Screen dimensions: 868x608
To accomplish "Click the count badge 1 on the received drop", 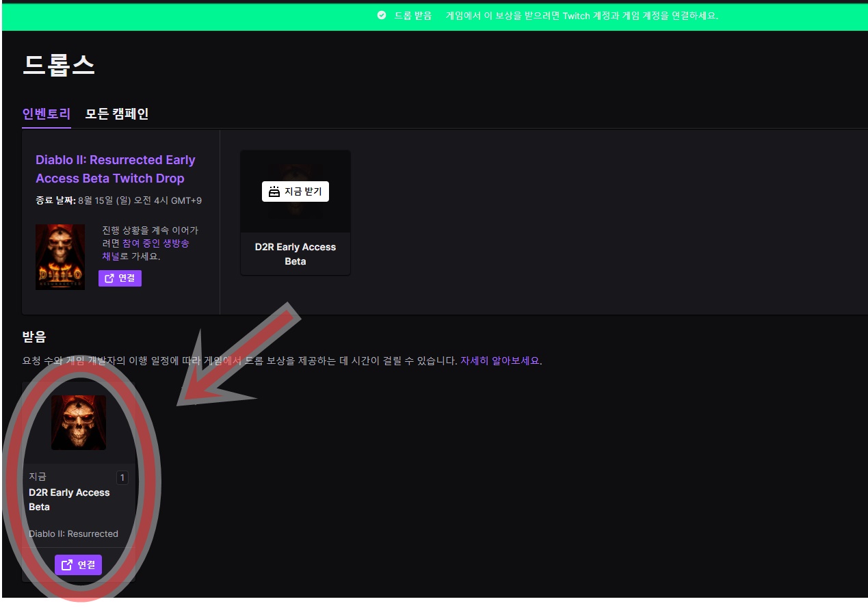I will coord(122,478).
